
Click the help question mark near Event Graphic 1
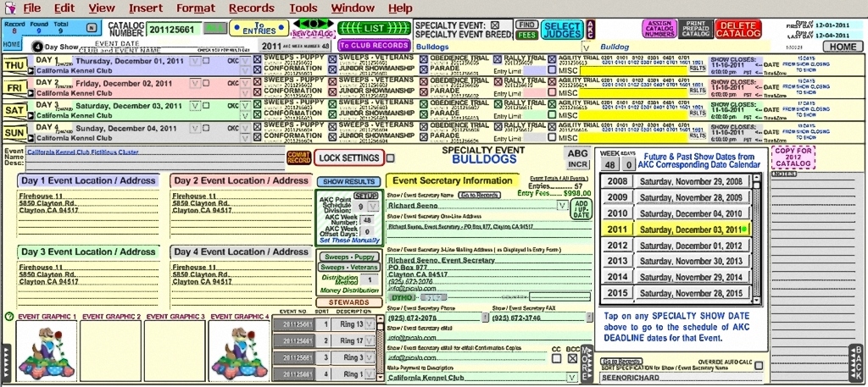(x=8, y=317)
